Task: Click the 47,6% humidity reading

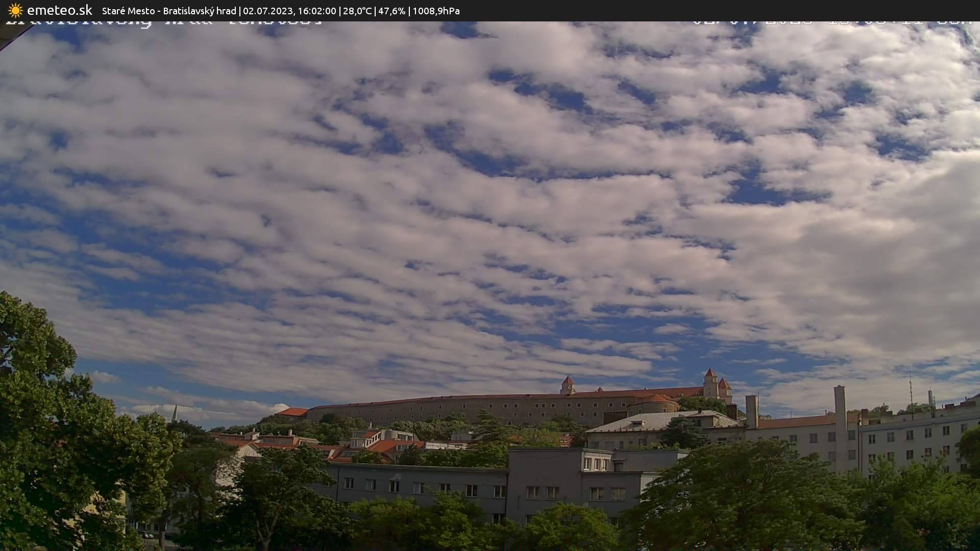Action: [x=391, y=11]
